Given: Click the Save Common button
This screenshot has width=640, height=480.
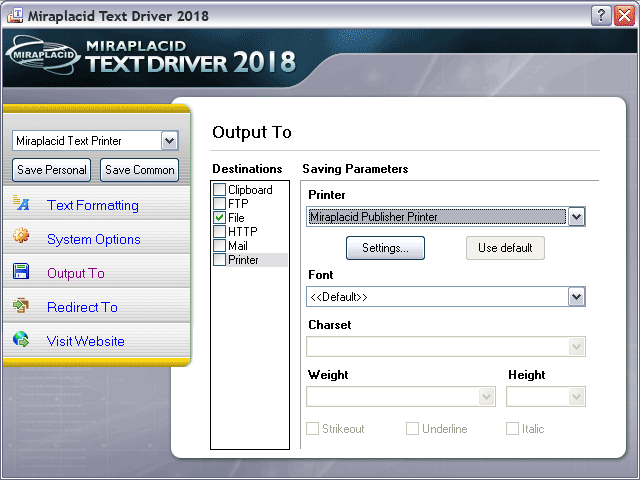Looking at the screenshot, I should click(x=140, y=170).
